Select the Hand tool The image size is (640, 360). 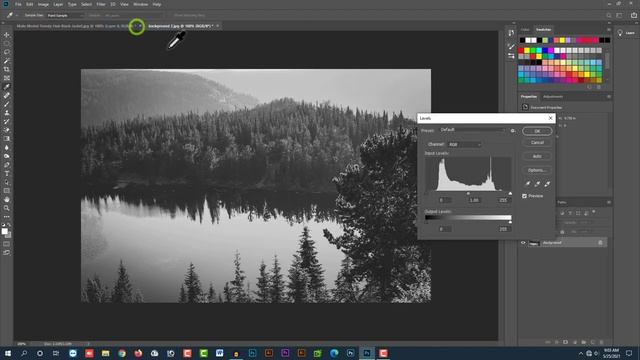point(7,200)
